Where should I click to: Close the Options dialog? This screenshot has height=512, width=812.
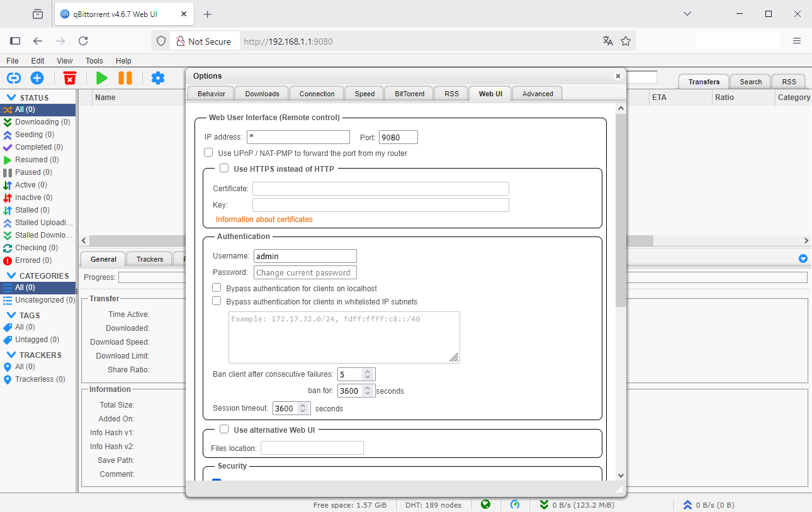tap(617, 76)
